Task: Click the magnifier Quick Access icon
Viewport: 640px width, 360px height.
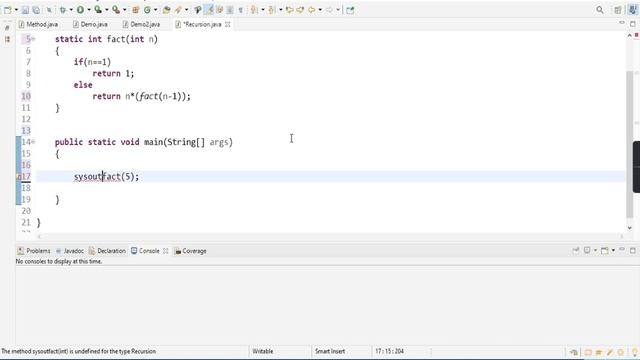Action: pos(600,10)
